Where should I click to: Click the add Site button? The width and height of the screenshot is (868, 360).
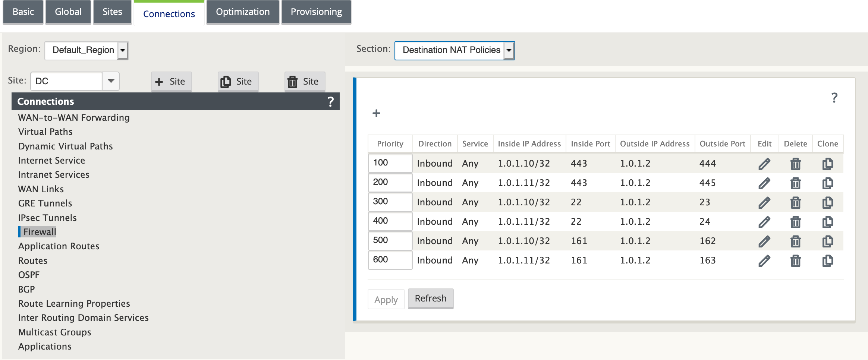[x=171, y=81]
